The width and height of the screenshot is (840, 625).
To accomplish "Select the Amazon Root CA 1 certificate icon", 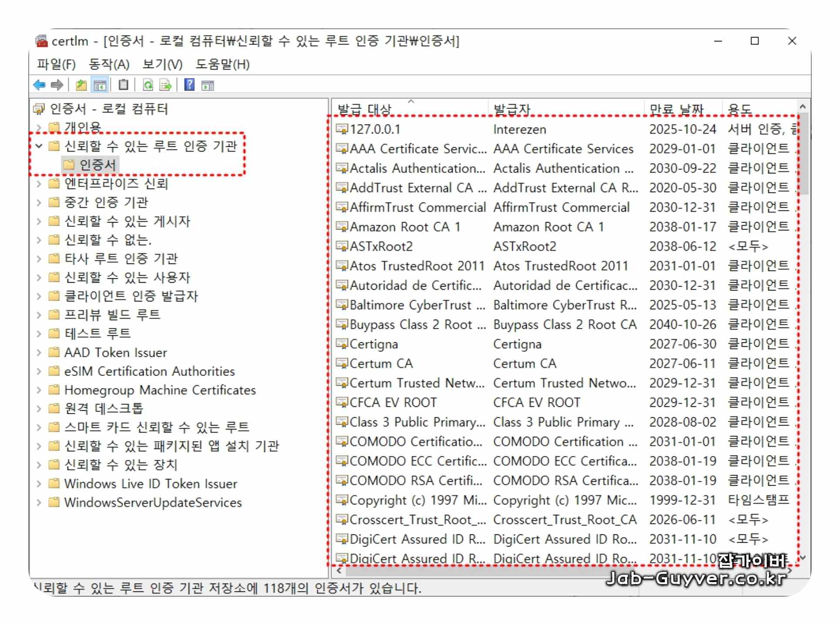I will 342,227.
